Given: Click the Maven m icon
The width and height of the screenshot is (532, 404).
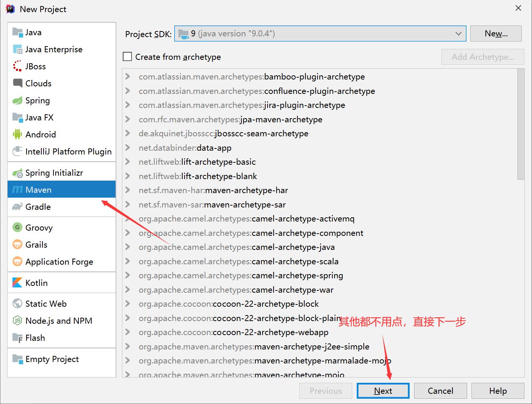Looking at the screenshot, I should tap(17, 189).
